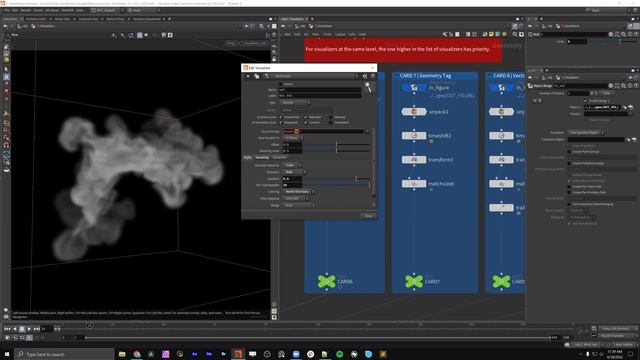Open the Edit menu
640x360 pixels.
click(15, 10)
